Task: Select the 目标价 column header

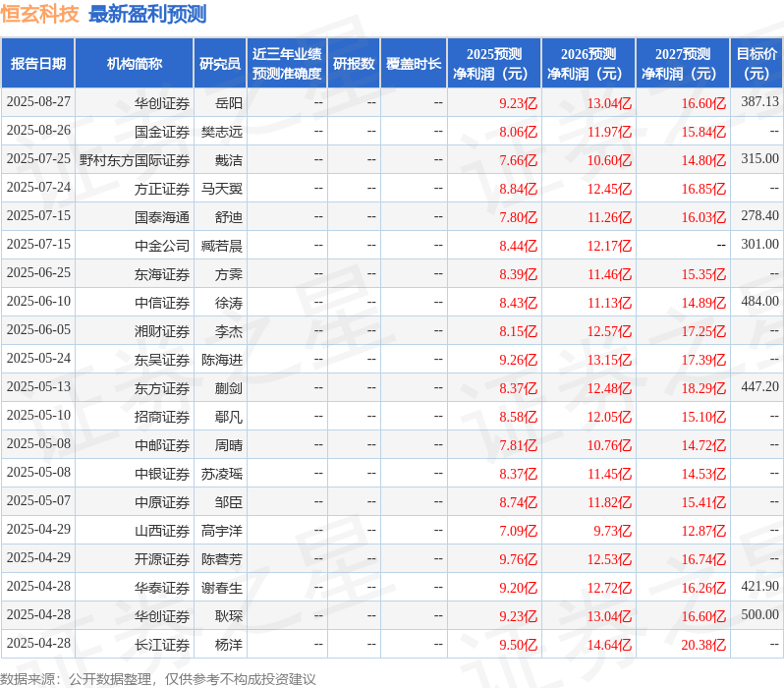Action: coord(756,63)
